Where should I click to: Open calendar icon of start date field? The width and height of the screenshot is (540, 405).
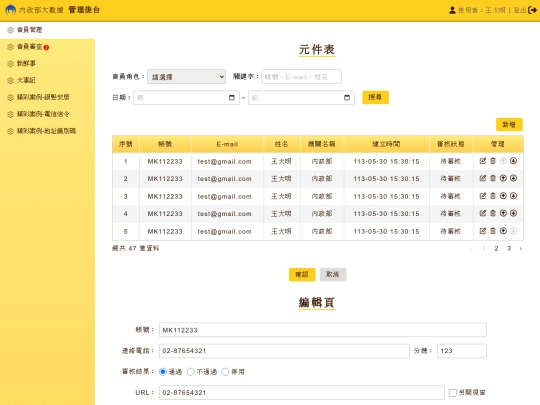[x=232, y=98]
